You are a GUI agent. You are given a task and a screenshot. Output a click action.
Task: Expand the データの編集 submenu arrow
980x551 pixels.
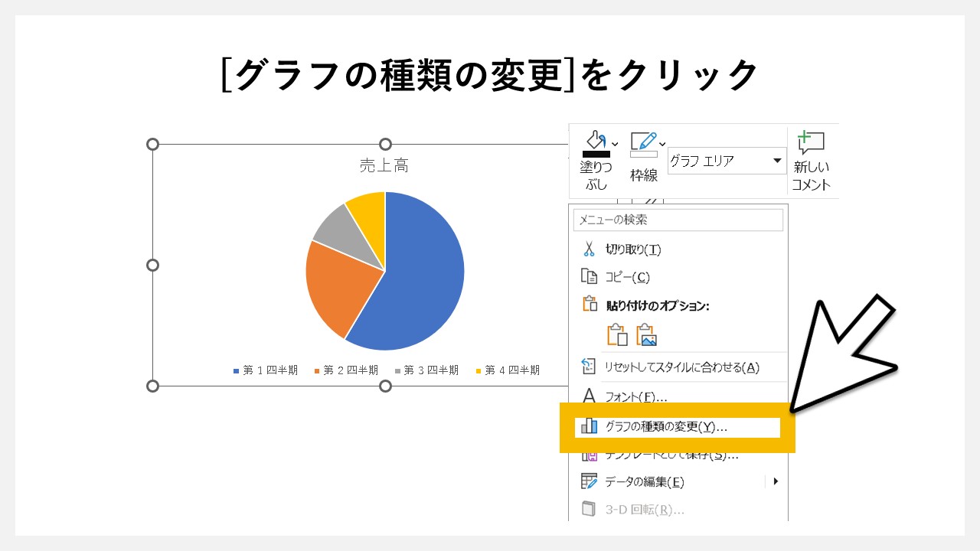click(775, 481)
